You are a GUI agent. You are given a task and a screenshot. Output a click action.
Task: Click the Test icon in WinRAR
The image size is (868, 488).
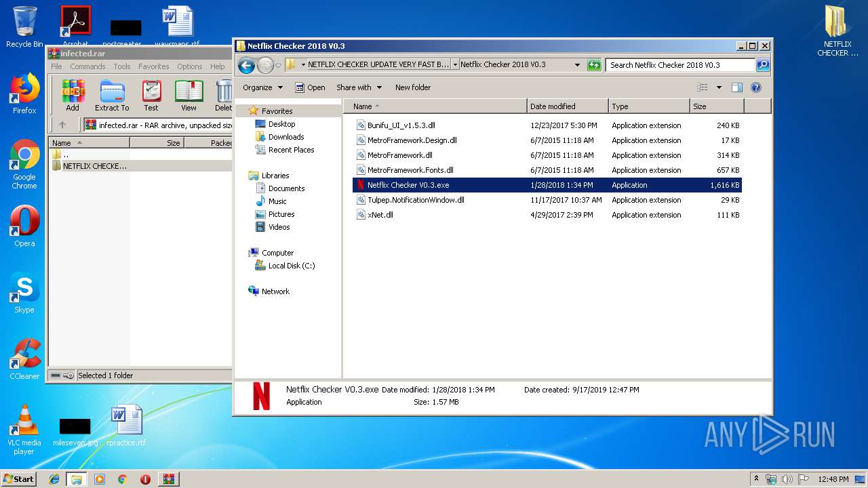[x=151, y=96]
